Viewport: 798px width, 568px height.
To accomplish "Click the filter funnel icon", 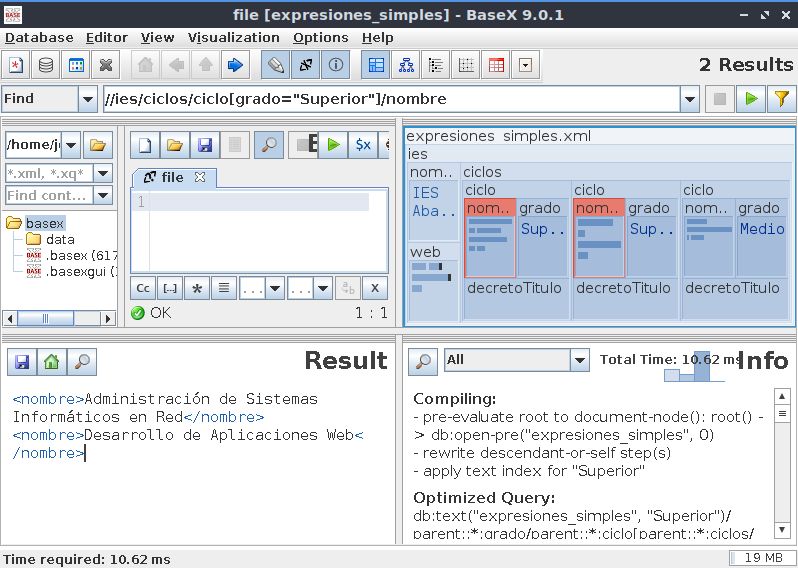I will point(781,99).
